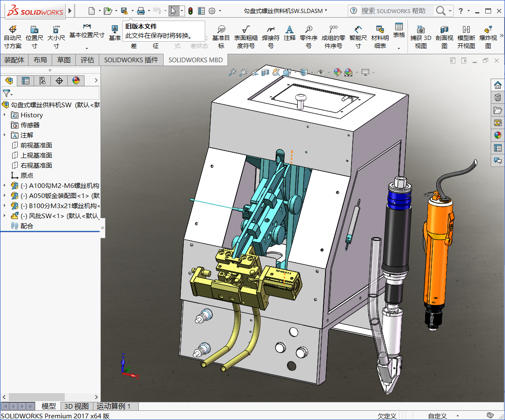Select 前视基准面 in tree
Image resolution: width=505 pixels, height=420 pixels.
click(36, 145)
